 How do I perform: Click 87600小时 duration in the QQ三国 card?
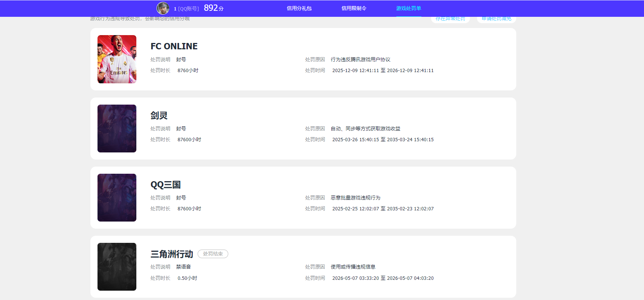coord(189,209)
